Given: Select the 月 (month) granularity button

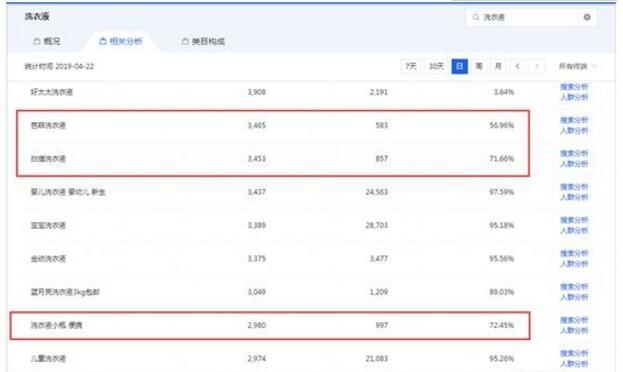Looking at the screenshot, I should (498, 66).
